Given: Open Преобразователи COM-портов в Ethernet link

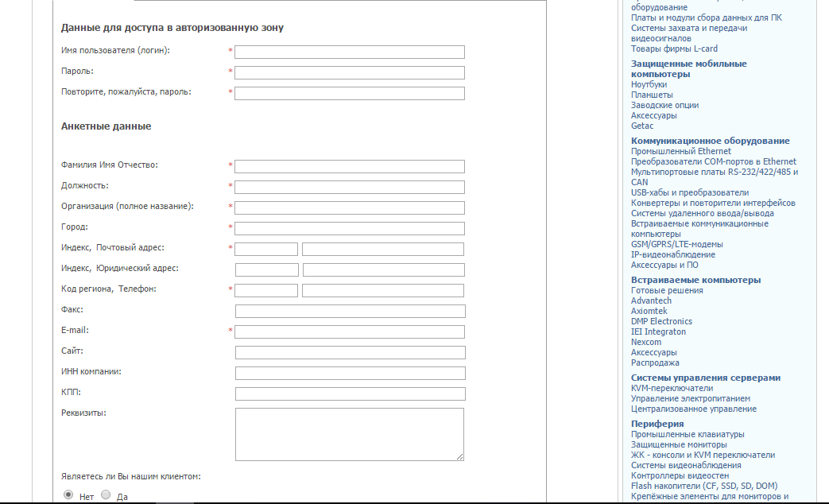Looking at the screenshot, I should [x=713, y=161].
